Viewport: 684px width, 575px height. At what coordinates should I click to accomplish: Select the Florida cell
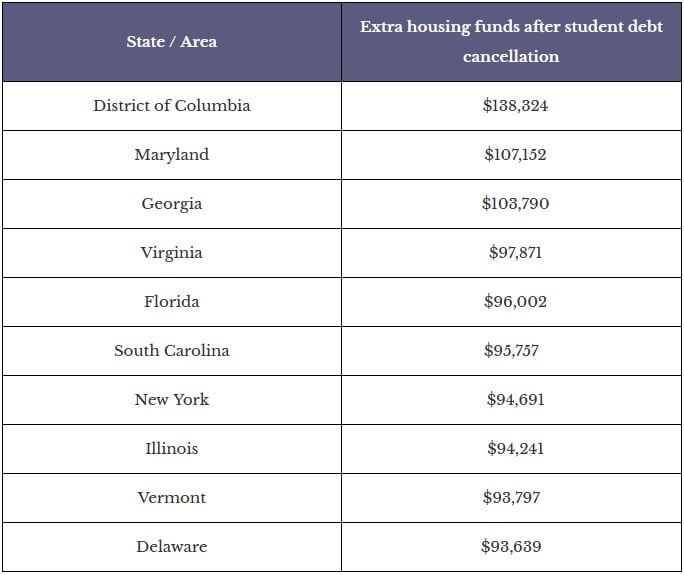171,302
